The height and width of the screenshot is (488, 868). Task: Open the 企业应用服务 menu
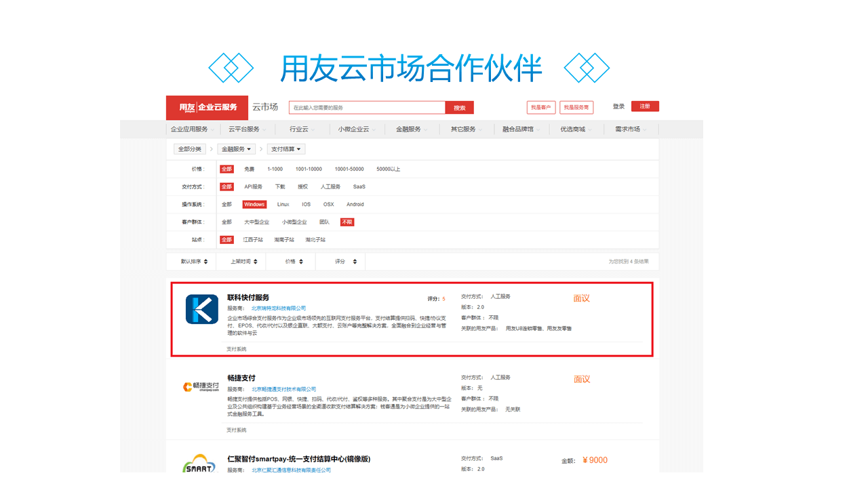coord(193,129)
